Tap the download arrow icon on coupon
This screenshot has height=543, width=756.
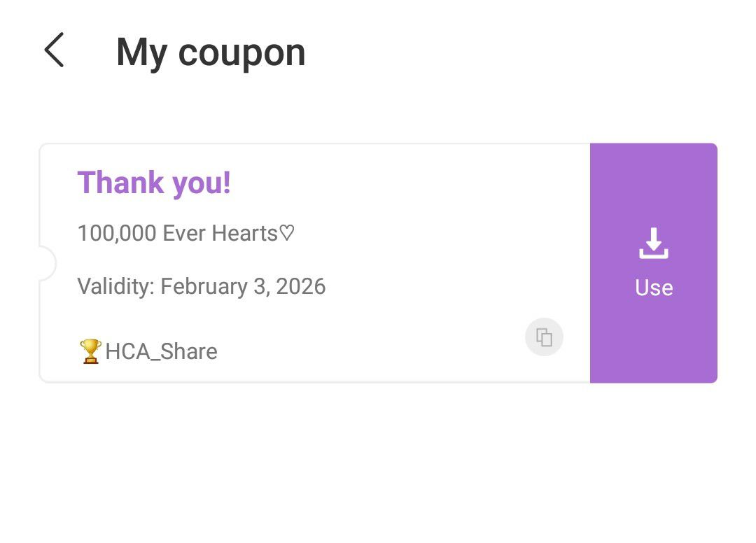pyautogui.click(x=654, y=244)
